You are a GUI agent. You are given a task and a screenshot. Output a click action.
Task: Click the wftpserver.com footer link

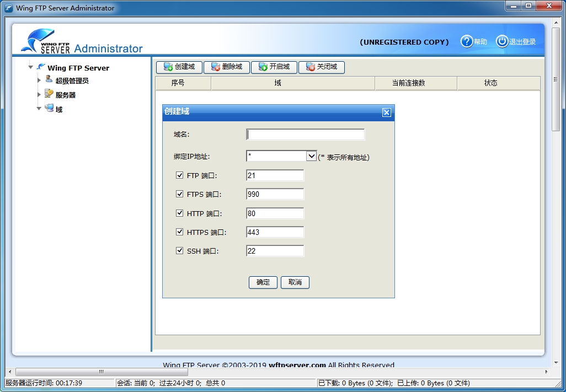(297, 365)
